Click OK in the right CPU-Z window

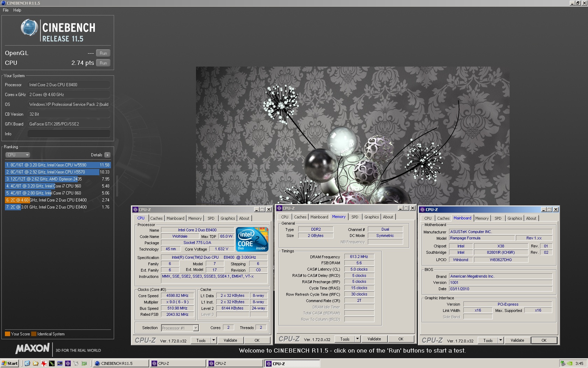point(544,340)
